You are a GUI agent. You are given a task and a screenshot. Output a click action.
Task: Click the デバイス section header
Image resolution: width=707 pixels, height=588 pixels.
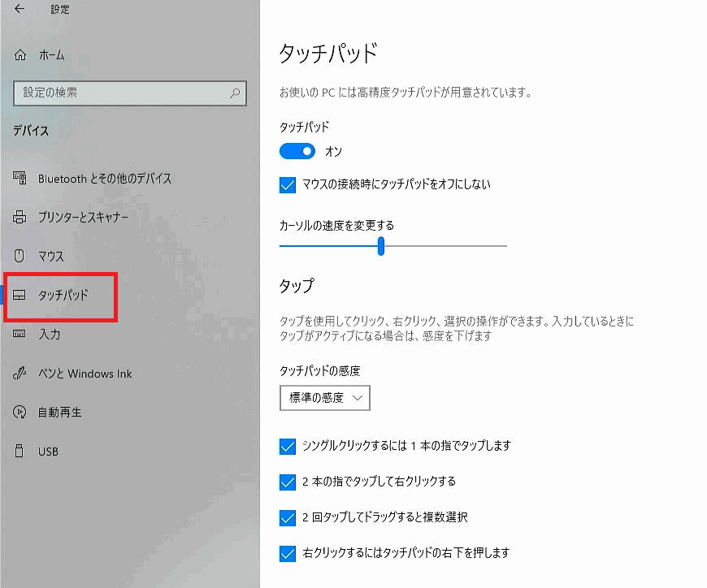pyautogui.click(x=31, y=131)
